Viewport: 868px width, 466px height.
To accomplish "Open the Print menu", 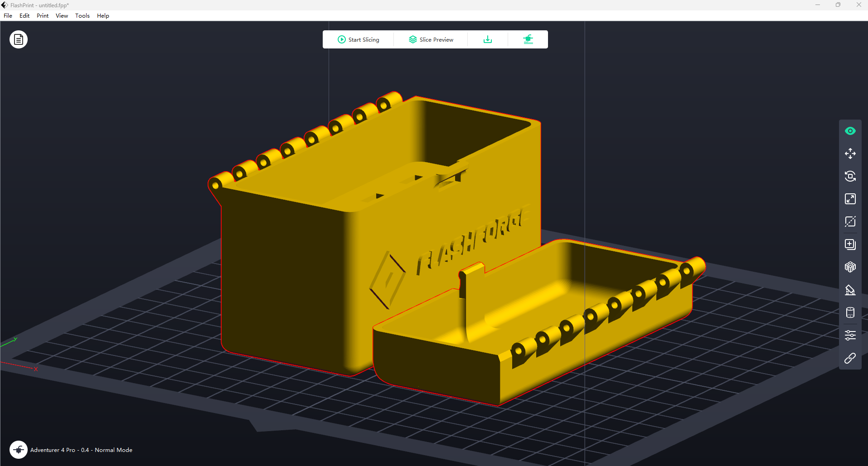I will click(x=43, y=15).
